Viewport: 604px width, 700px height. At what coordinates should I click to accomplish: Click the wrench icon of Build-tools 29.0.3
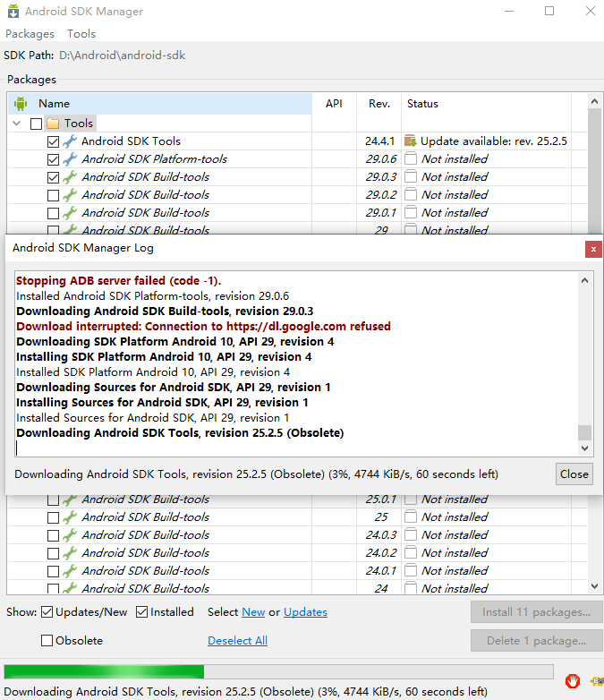click(69, 176)
